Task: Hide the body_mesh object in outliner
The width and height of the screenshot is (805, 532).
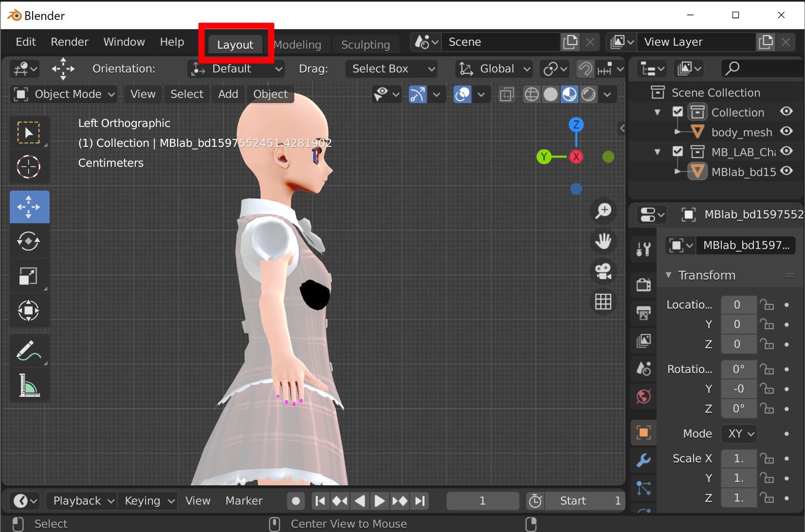Action: tap(786, 132)
